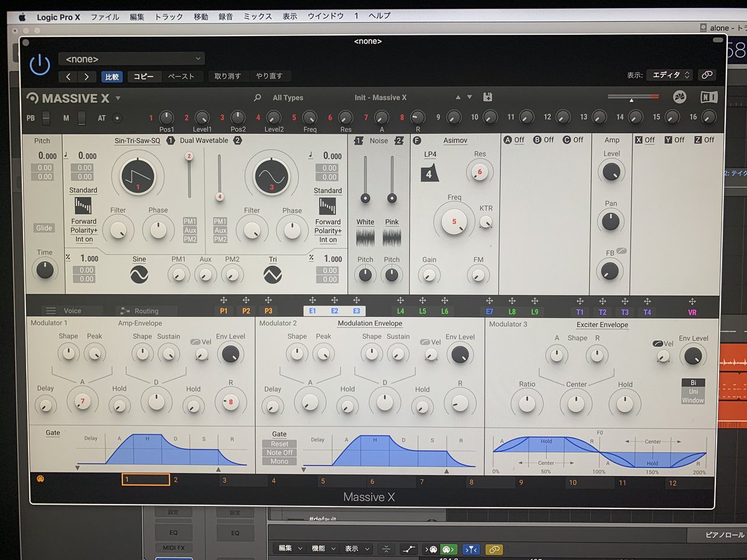Viewport: 747px width, 560px height.
Task: Click macro knob 5 Freq
Action: point(309,117)
